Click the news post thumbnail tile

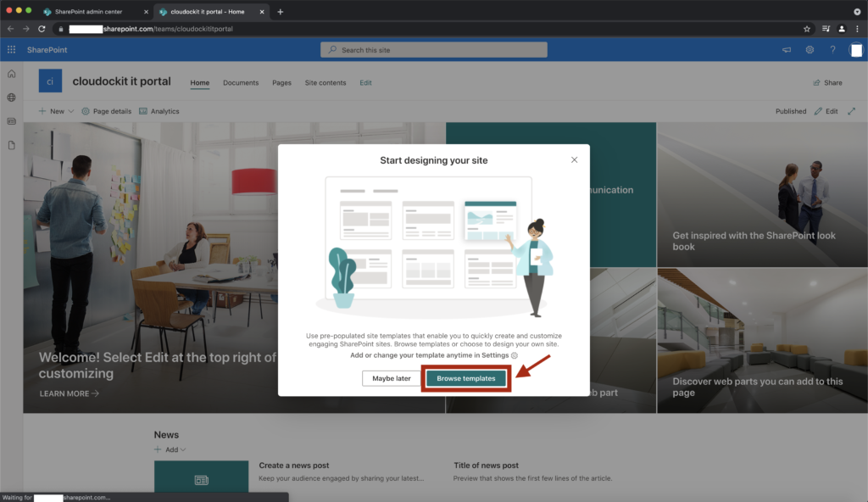coord(201,476)
